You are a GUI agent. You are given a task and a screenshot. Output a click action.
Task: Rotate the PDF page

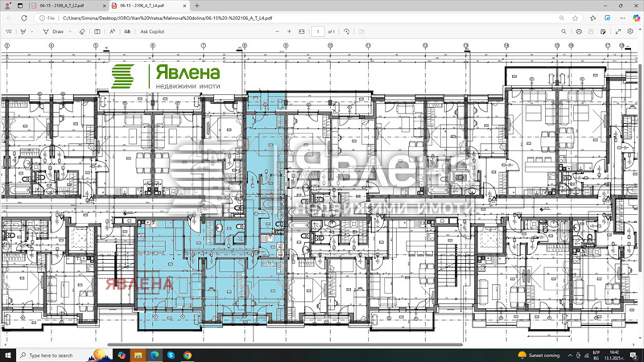tap(346, 31)
